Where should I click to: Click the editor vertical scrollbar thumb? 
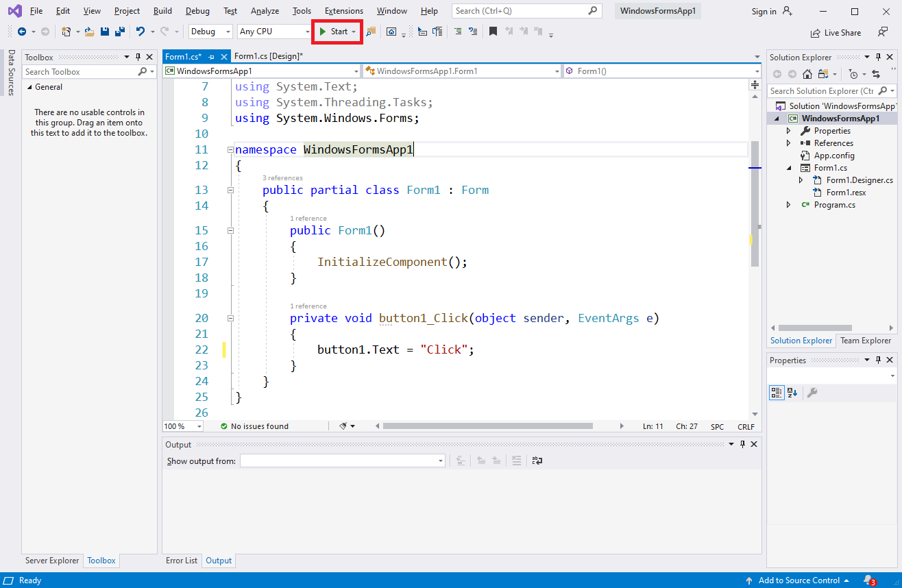click(x=755, y=204)
